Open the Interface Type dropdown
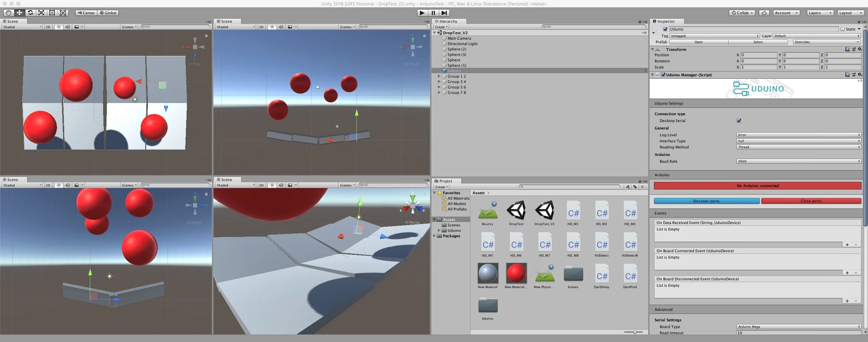868x342 pixels. (x=799, y=141)
